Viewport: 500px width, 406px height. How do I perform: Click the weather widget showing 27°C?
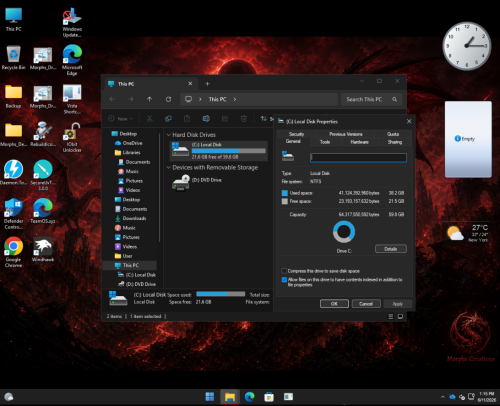pyautogui.click(x=467, y=233)
